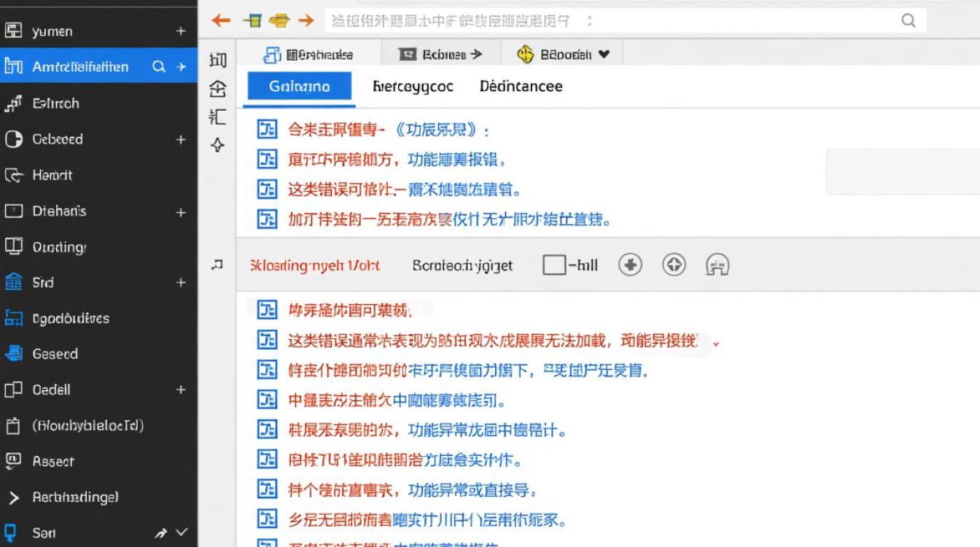Expand the Gebeoed section with its plus sign

[180, 139]
